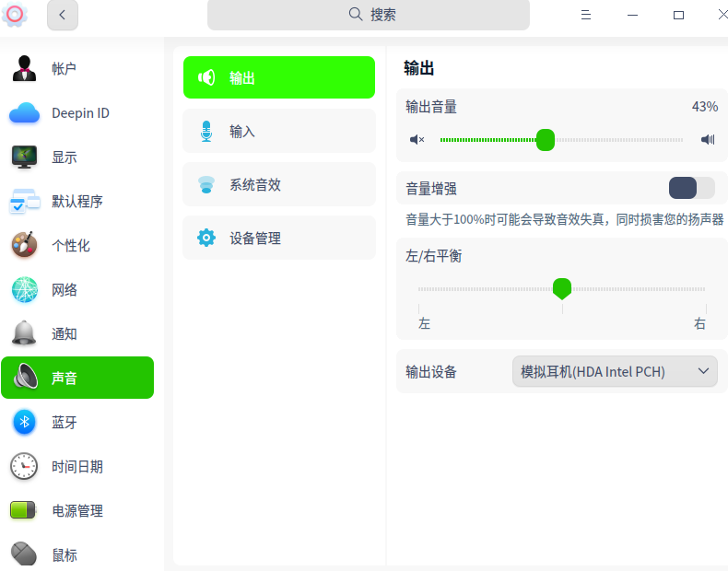This screenshot has height=571, width=728.
Task: Click the Deepin ID cloud icon
Action: tap(24, 112)
